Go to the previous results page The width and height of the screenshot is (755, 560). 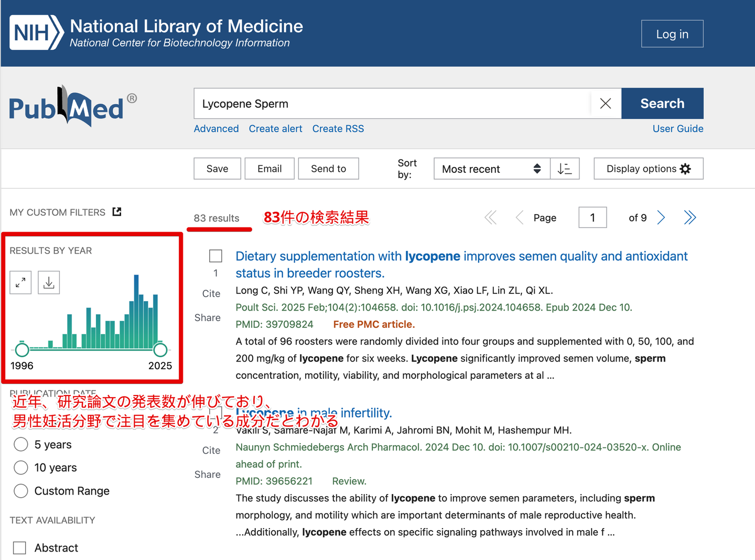[519, 217]
